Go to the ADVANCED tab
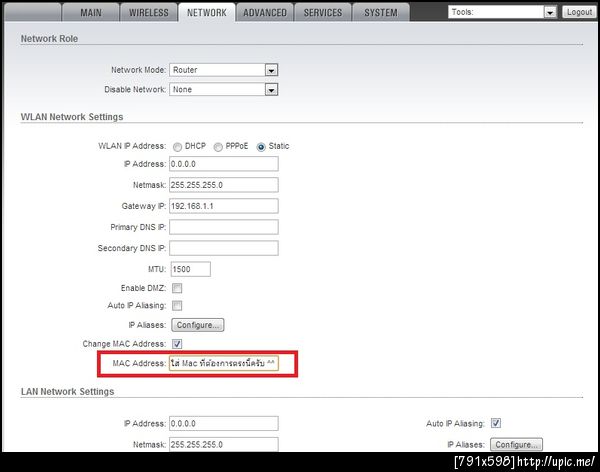600x472 pixels. (265, 13)
